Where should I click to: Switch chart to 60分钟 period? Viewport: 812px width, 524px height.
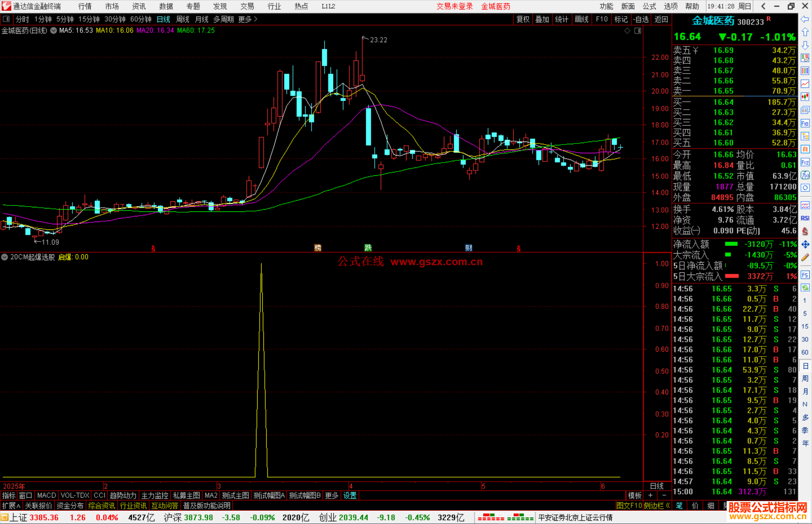pos(141,19)
